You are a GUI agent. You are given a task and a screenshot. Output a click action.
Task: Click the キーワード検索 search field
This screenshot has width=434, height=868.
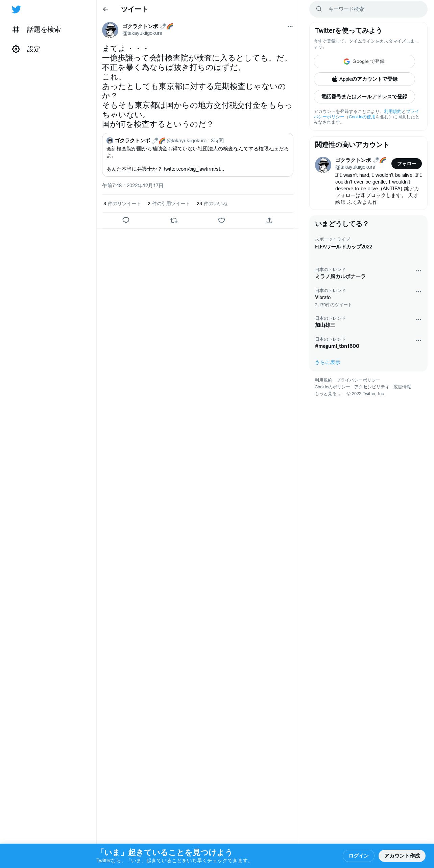coord(368,9)
